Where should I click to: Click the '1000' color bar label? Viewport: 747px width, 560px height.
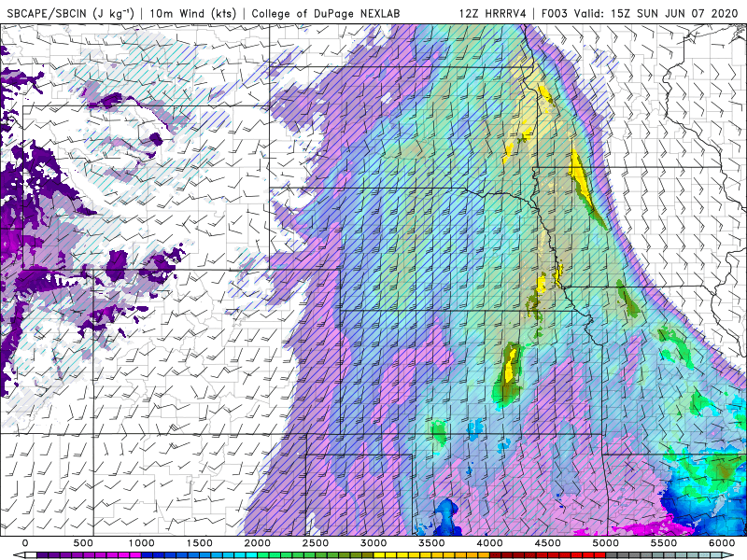pos(142,543)
